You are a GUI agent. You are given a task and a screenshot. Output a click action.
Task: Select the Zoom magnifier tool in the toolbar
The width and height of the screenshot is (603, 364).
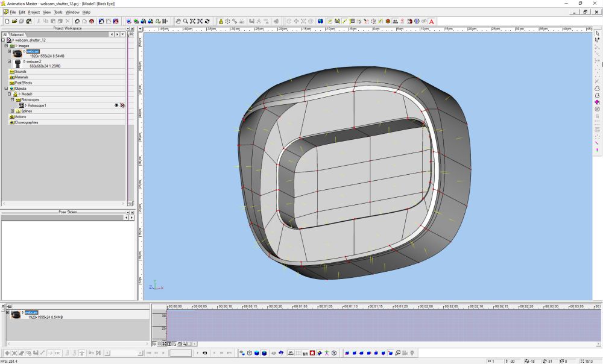pyautogui.click(x=185, y=22)
